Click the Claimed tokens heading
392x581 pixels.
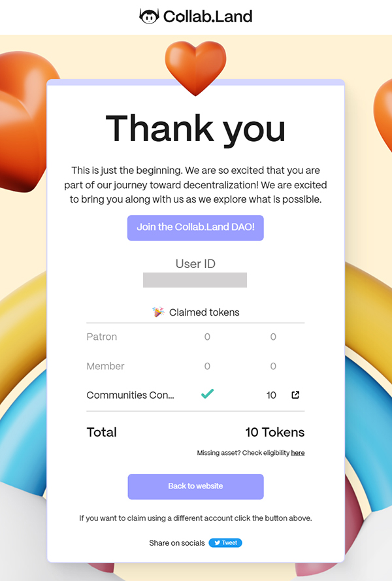[204, 312]
